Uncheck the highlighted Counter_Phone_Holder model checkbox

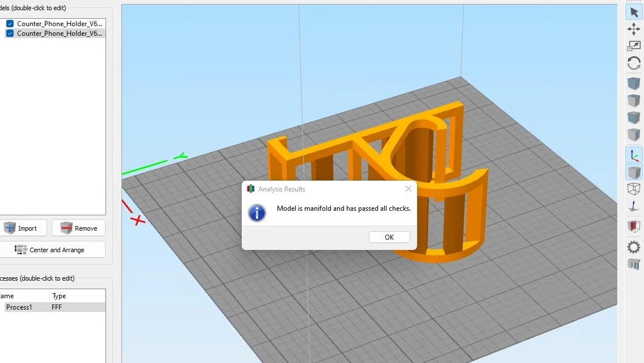tap(10, 34)
